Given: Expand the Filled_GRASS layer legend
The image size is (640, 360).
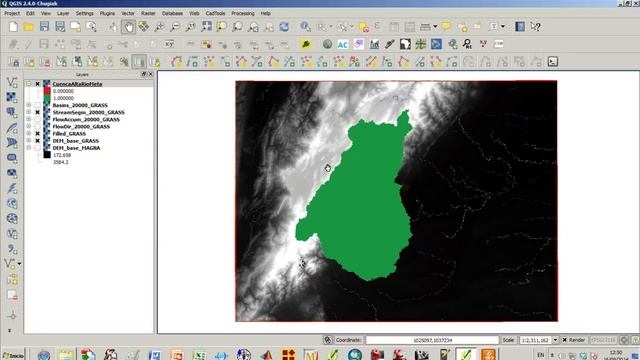Looking at the screenshot, I should 29,134.
